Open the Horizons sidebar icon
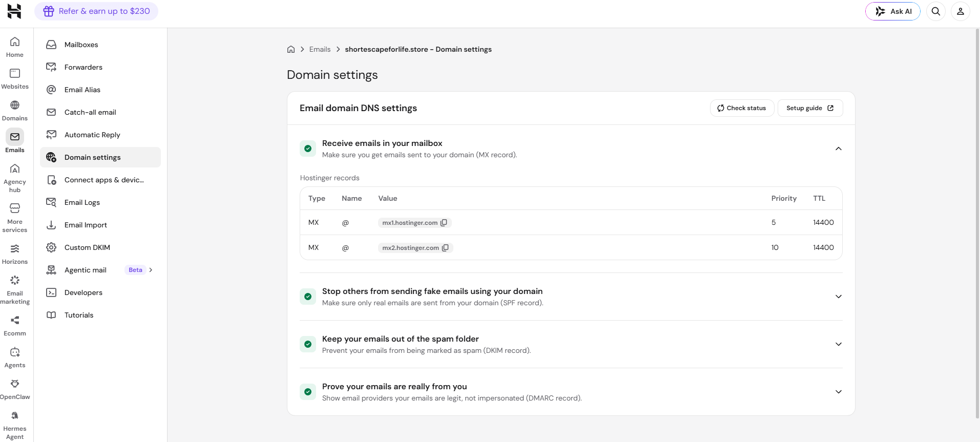 [x=15, y=248]
